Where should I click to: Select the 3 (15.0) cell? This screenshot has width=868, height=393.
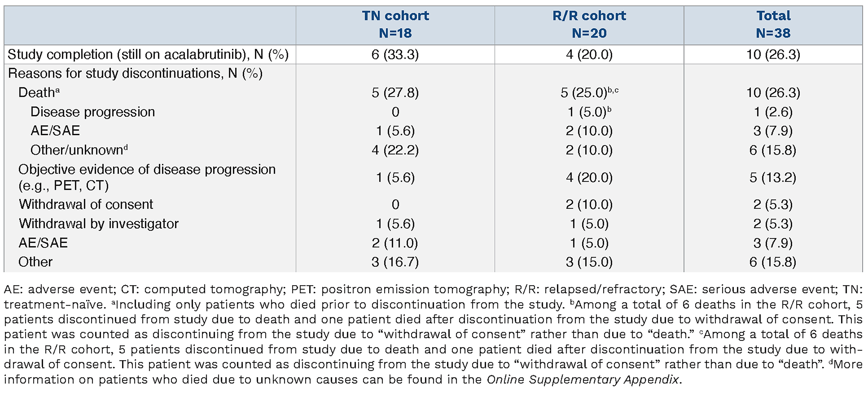tap(589, 262)
